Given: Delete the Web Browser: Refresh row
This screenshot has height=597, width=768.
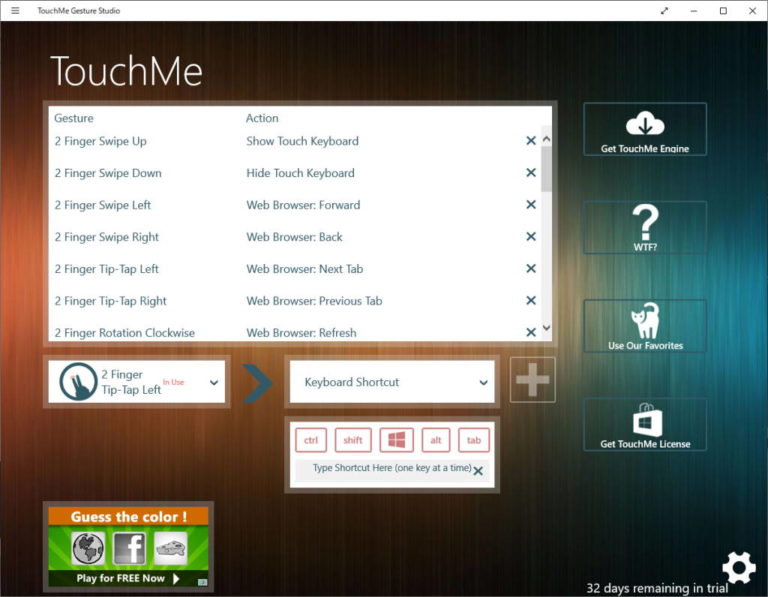Looking at the screenshot, I should click(x=530, y=333).
